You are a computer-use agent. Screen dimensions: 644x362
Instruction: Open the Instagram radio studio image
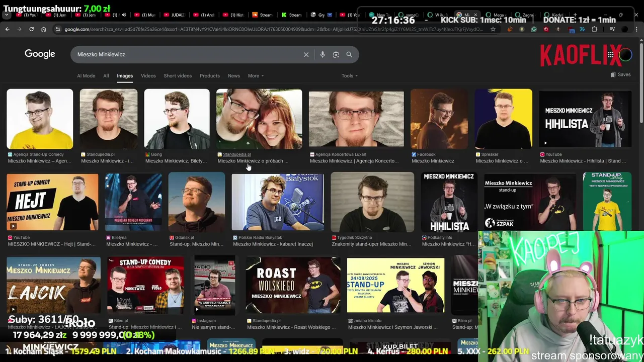click(x=215, y=285)
